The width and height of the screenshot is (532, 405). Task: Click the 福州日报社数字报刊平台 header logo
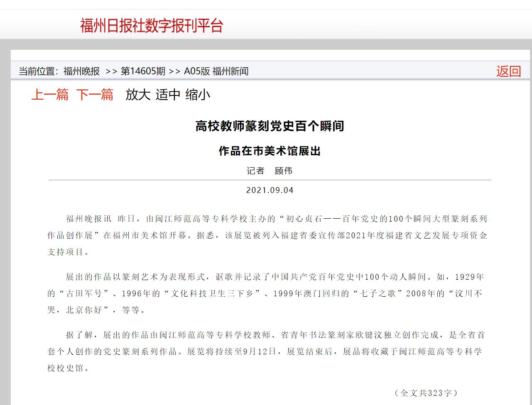coord(152,26)
